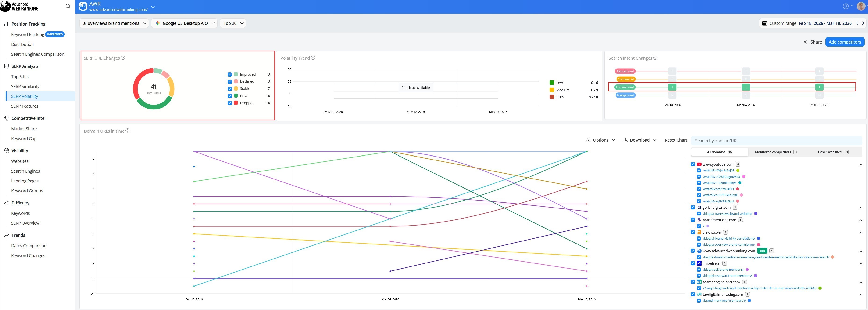Uncheck the Stable checkbox
The height and width of the screenshot is (310, 868).
pyautogui.click(x=230, y=89)
